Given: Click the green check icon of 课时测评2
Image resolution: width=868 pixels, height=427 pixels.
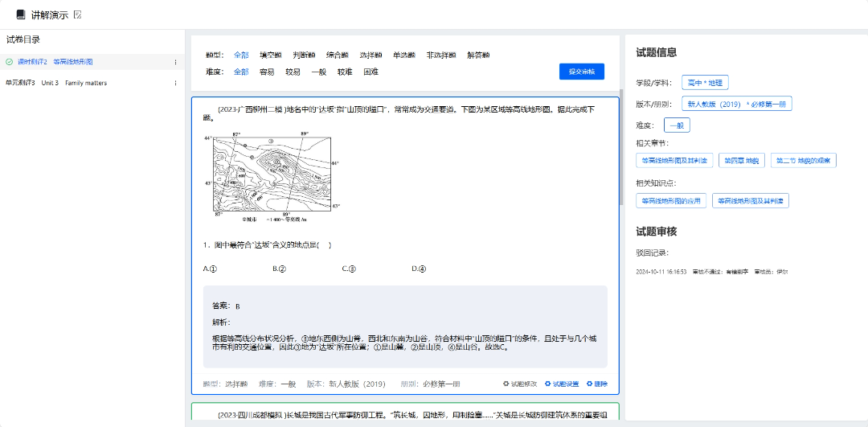Looking at the screenshot, I should point(9,62).
